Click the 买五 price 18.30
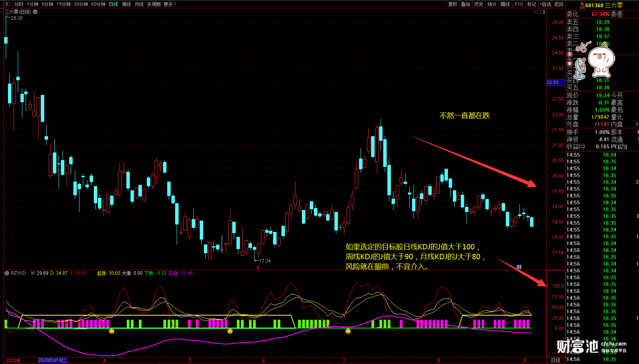639x364 pixels. pyautogui.click(x=603, y=87)
